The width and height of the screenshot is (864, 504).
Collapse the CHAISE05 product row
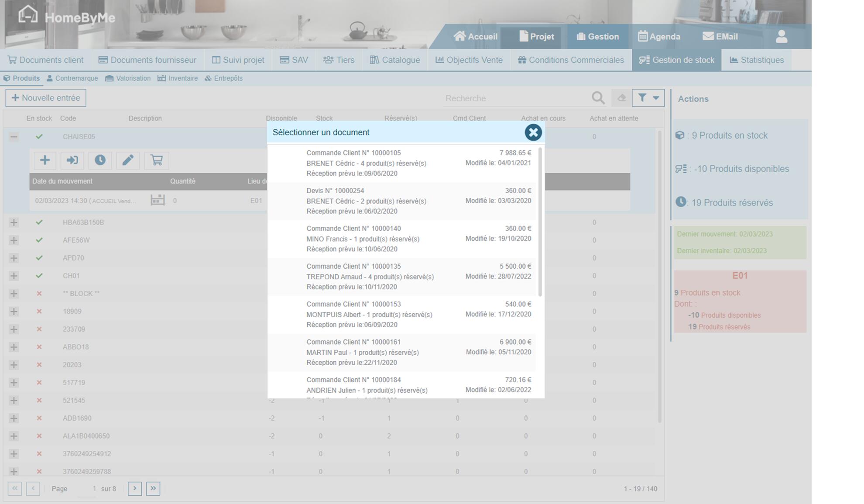[x=14, y=137]
